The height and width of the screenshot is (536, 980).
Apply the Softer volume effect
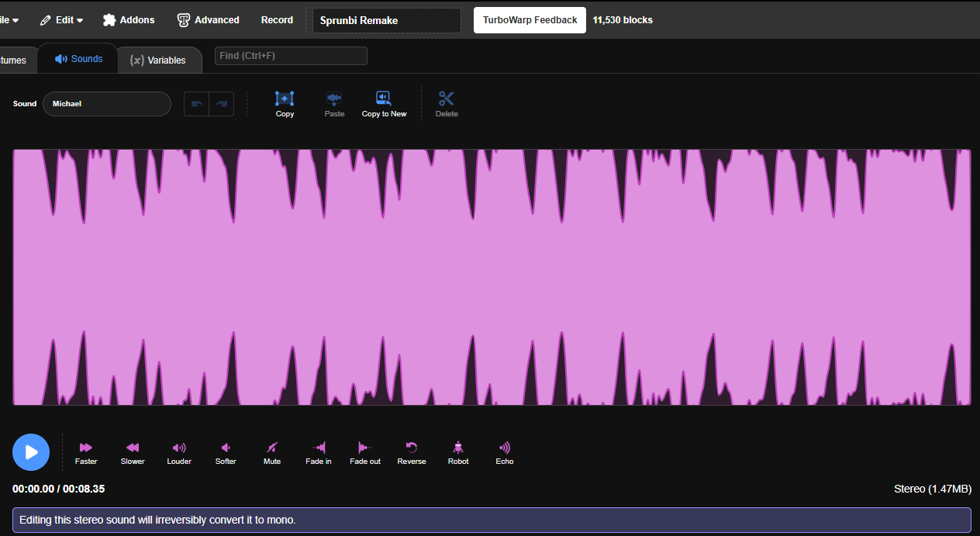226,448
